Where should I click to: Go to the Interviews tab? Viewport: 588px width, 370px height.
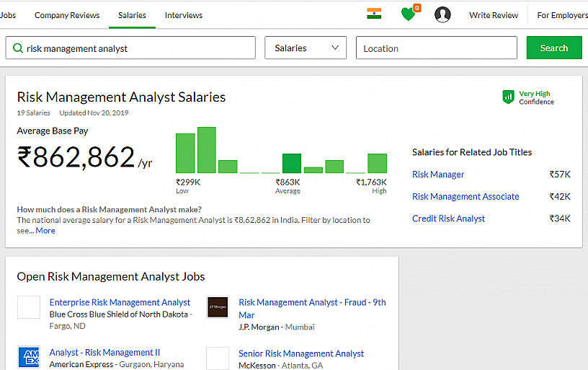click(183, 15)
